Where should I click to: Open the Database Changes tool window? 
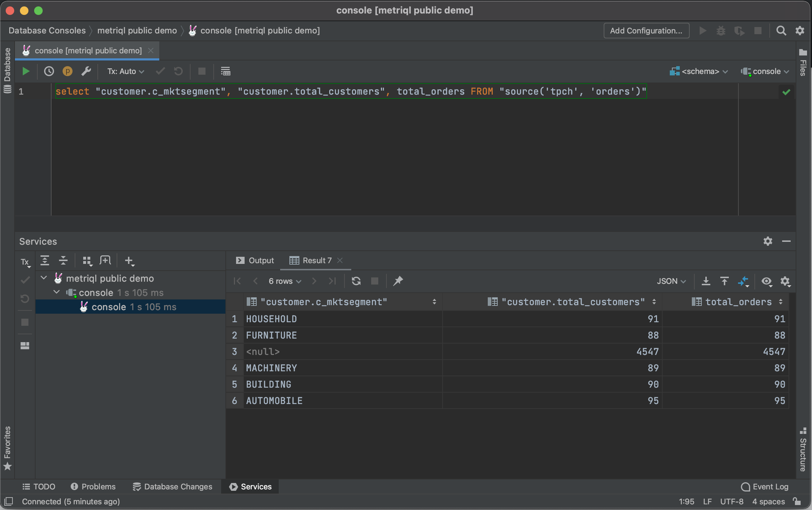[173, 487]
